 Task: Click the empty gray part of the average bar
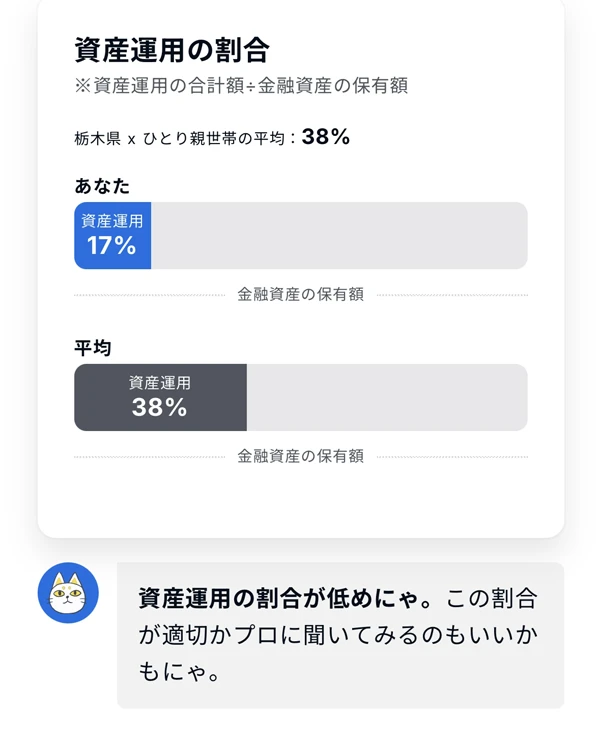387,397
